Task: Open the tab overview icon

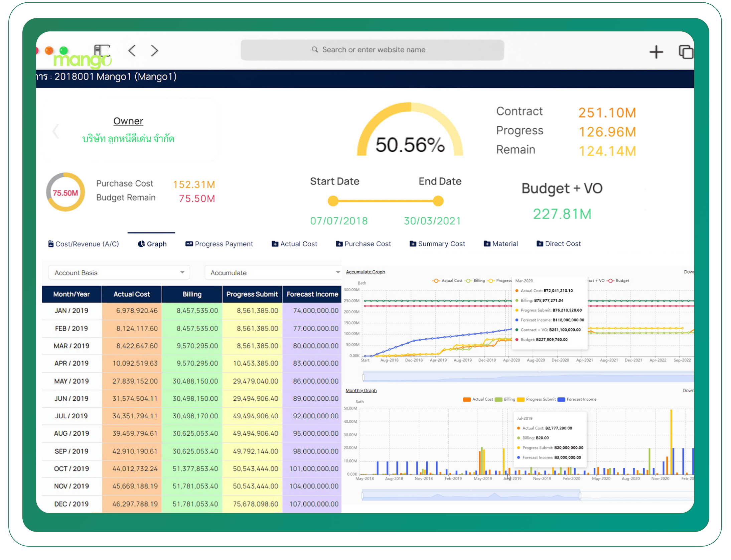Action: coord(685,52)
